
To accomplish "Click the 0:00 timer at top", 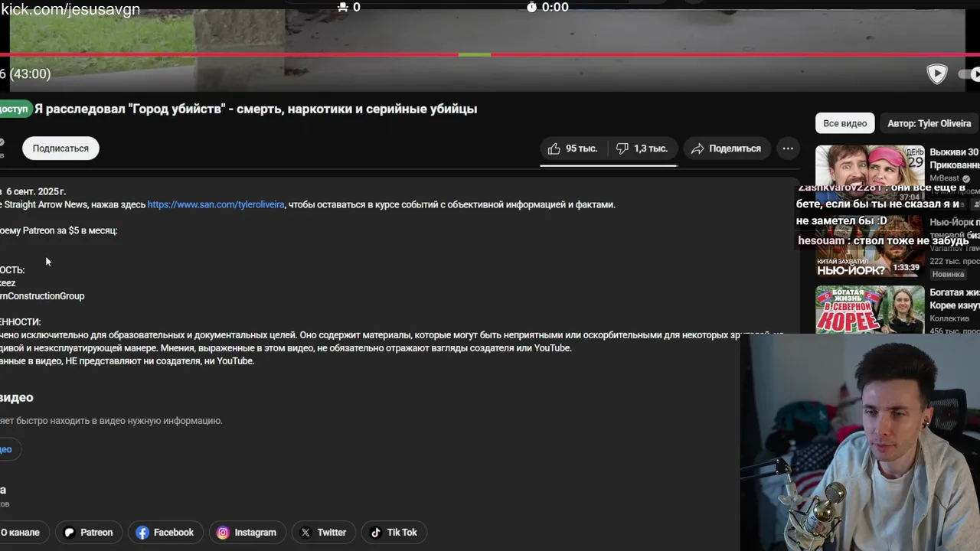I will tap(548, 7).
